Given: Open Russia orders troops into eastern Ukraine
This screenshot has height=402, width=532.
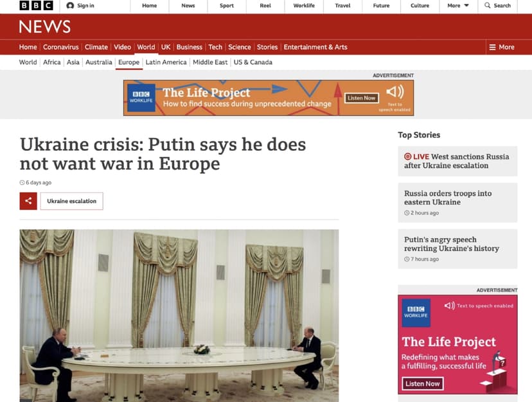Looking at the screenshot, I should [x=448, y=197].
